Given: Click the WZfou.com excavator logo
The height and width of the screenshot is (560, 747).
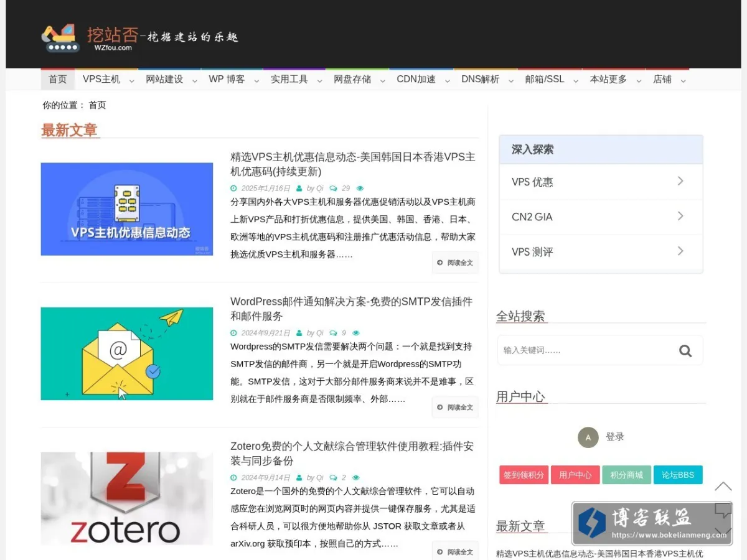Looking at the screenshot, I should coord(139,37).
